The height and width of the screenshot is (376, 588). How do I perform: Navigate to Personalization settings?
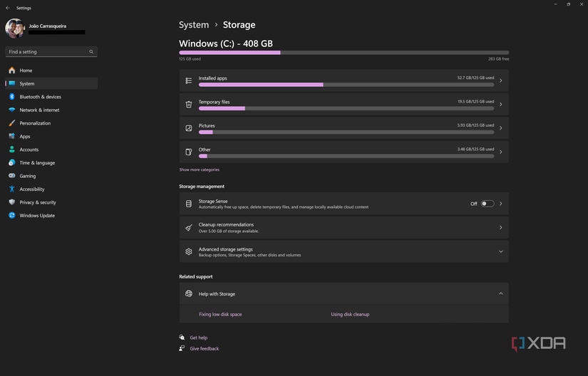pos(51,122)
